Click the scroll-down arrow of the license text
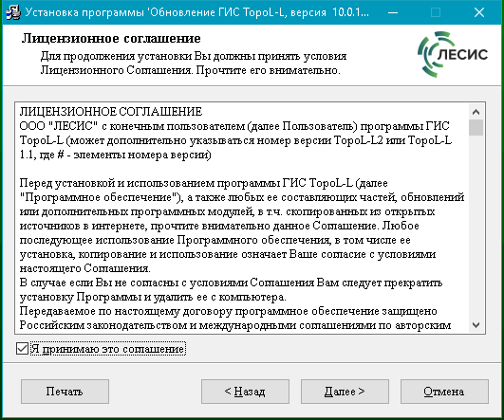Screen dimensions: 504x420 (x=476, y=325)
